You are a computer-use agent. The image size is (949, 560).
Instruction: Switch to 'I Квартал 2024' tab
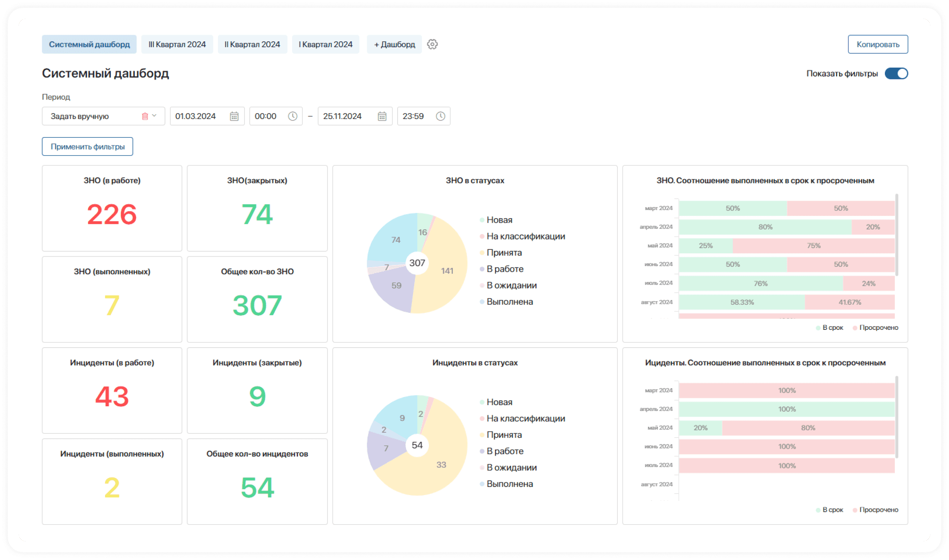[325, 44]
